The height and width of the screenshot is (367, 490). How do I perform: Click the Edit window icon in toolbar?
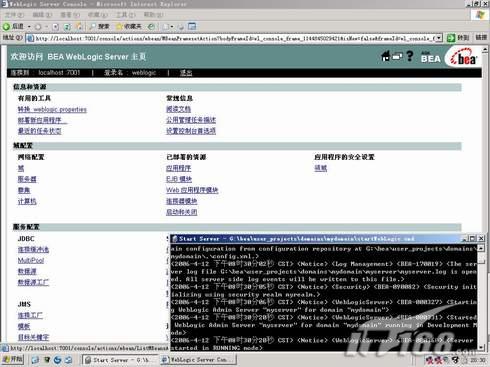(x=192, y=26)
